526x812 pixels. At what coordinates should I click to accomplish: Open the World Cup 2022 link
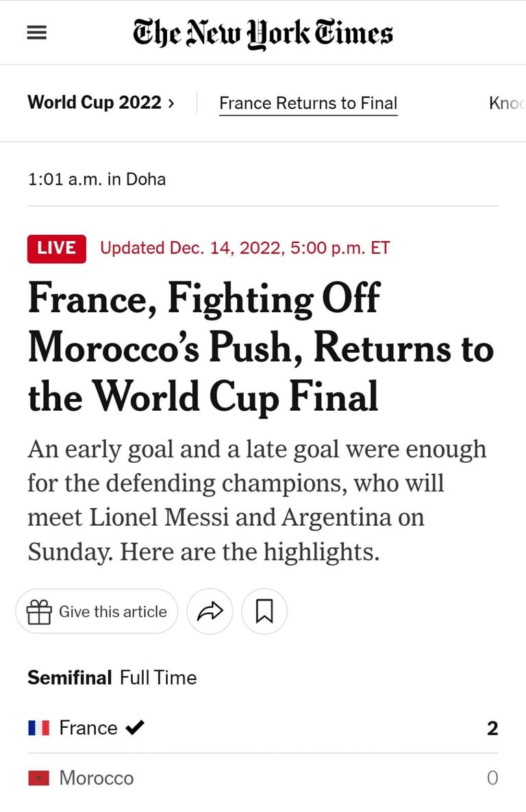95,103
